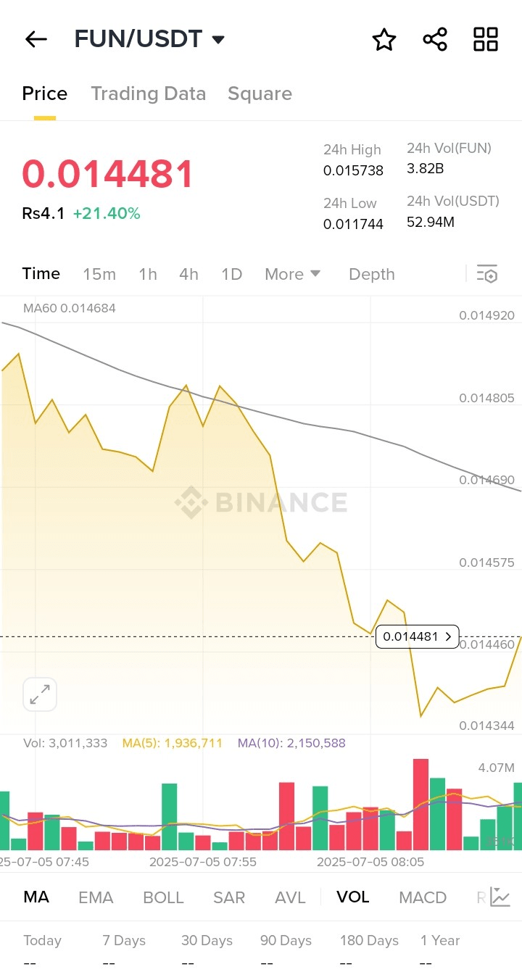Open the grid layout menu icon

tap(486, 39)
